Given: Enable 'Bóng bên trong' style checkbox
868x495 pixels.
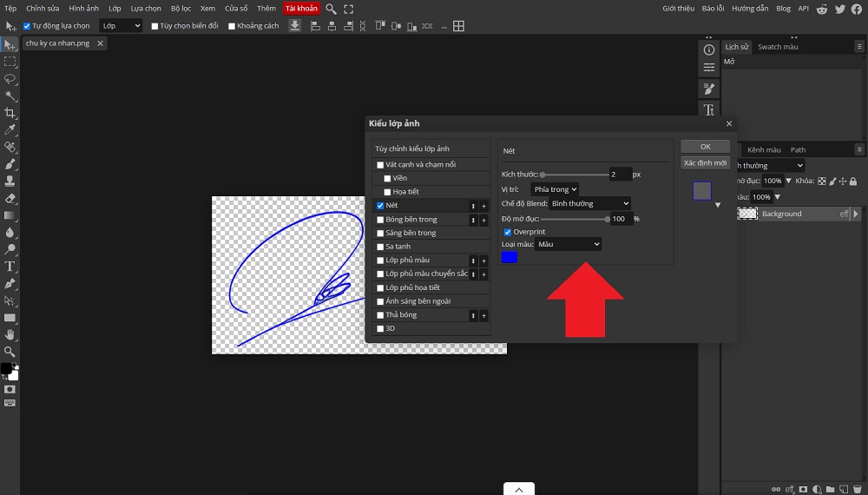Looking at the screenshot, I should 380,220.
